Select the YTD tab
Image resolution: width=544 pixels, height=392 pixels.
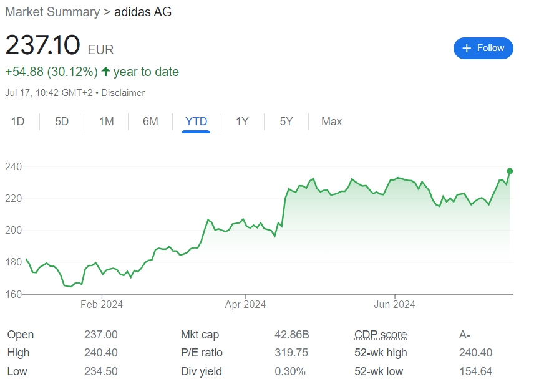[196, 122]
